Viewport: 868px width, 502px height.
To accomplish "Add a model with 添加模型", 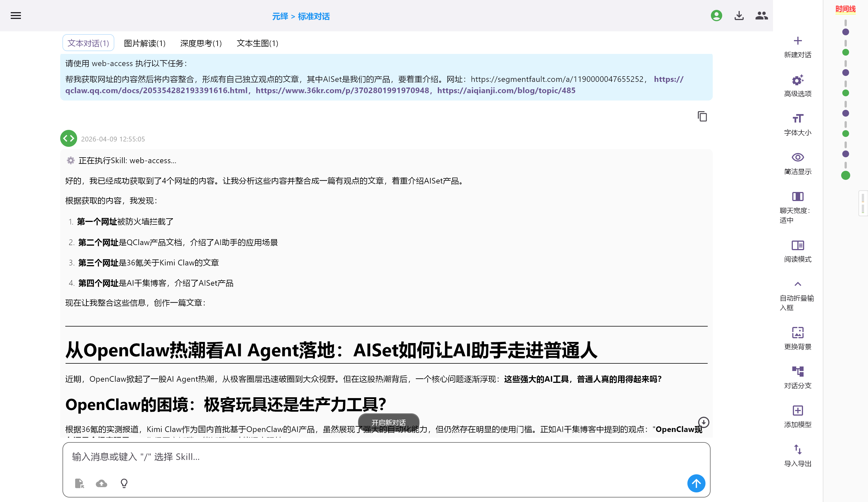I will (798, 417).
